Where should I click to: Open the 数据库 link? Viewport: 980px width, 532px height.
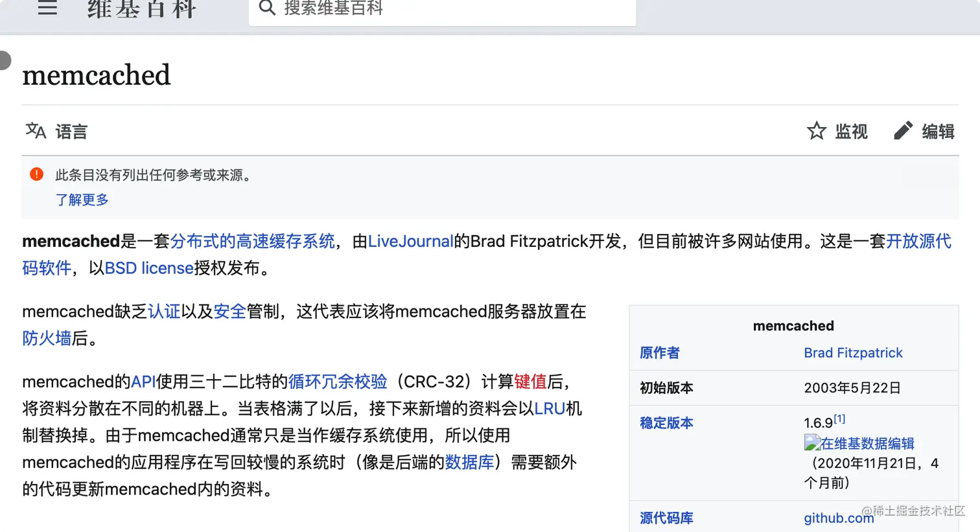469,462
